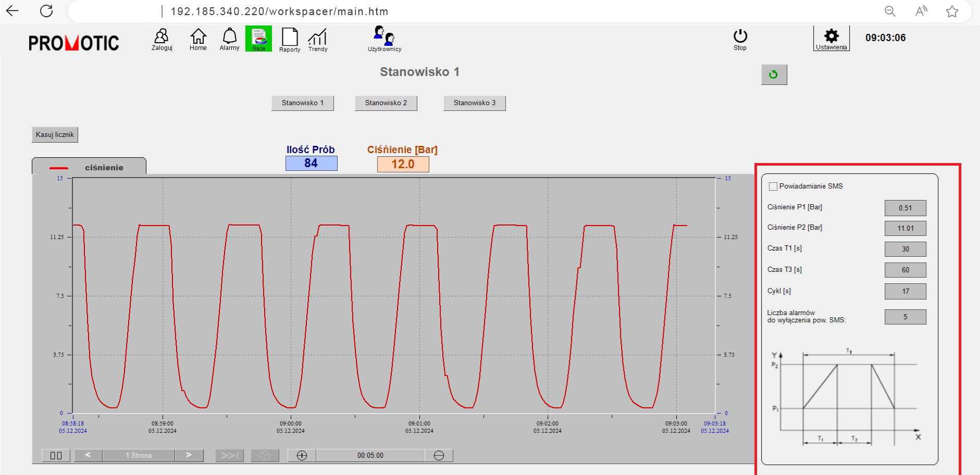Open Ustawienia gear icon
This screenshot has height=475, width=980.
coord(831,36)
